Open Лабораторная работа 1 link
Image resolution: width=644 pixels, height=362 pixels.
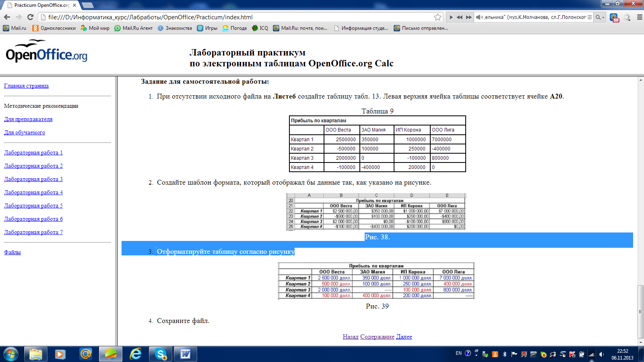tap(33, 152)
